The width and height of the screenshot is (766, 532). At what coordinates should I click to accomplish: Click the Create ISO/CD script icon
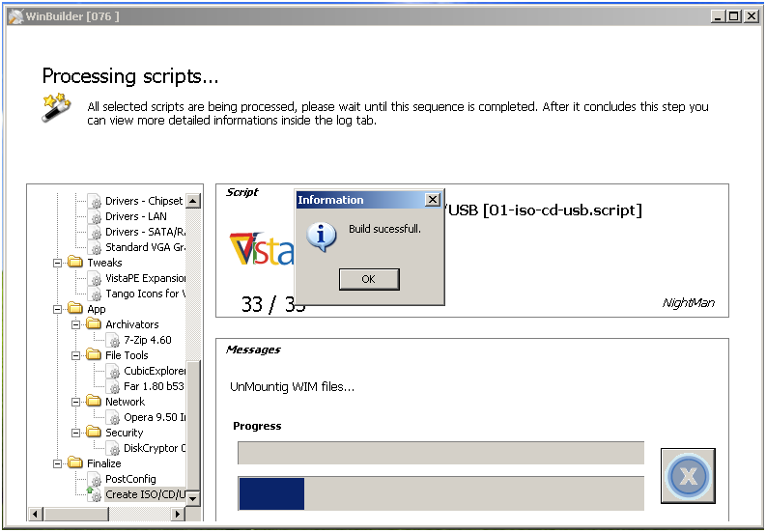[x=94, y=494]
